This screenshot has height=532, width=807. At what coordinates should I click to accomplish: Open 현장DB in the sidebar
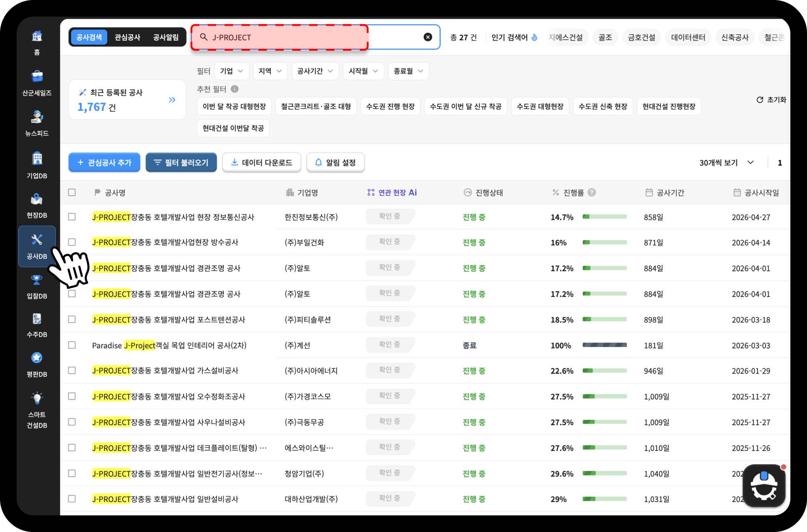(x=37, y=206)
